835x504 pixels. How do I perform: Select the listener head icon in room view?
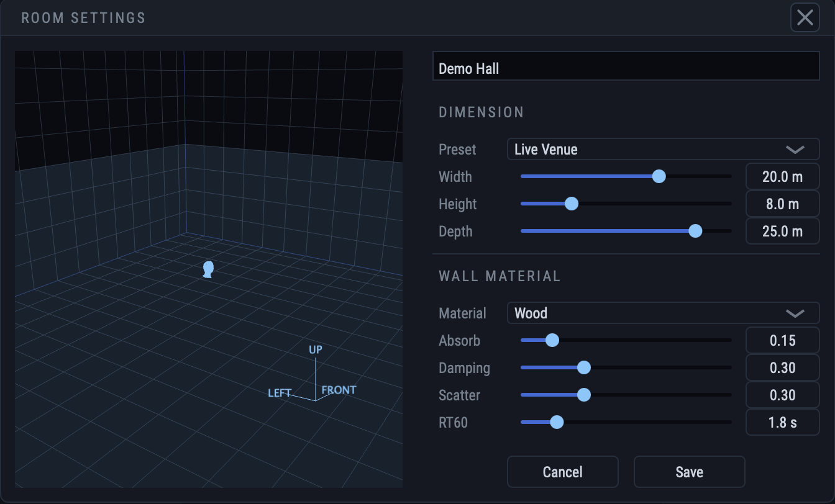pos(208,269)
